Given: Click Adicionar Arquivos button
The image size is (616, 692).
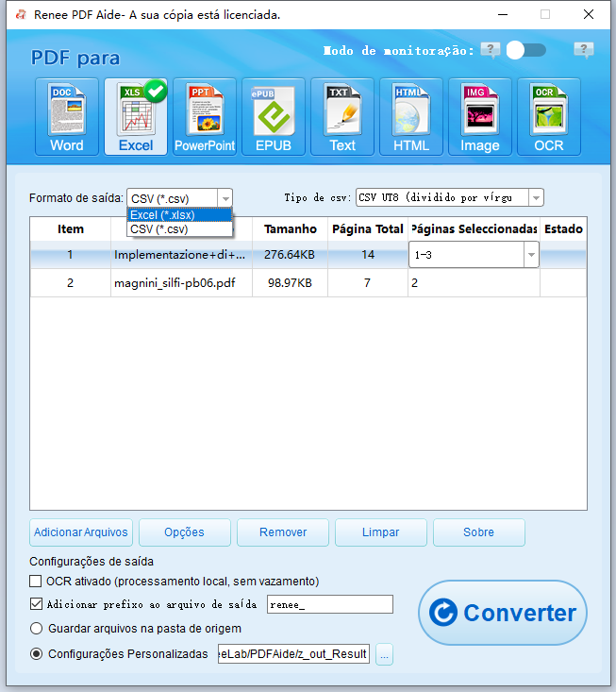Looking at the screenshot, I should click(x=81, y=532).
